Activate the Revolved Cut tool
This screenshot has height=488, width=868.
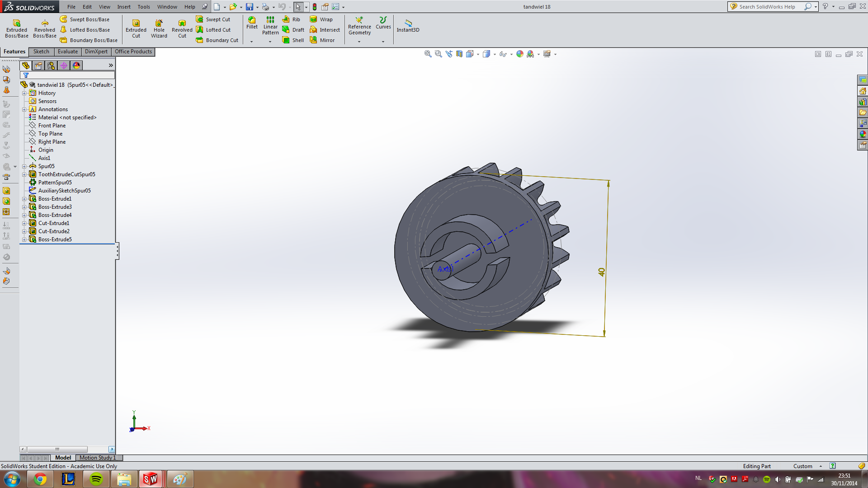tap(182, 28)
